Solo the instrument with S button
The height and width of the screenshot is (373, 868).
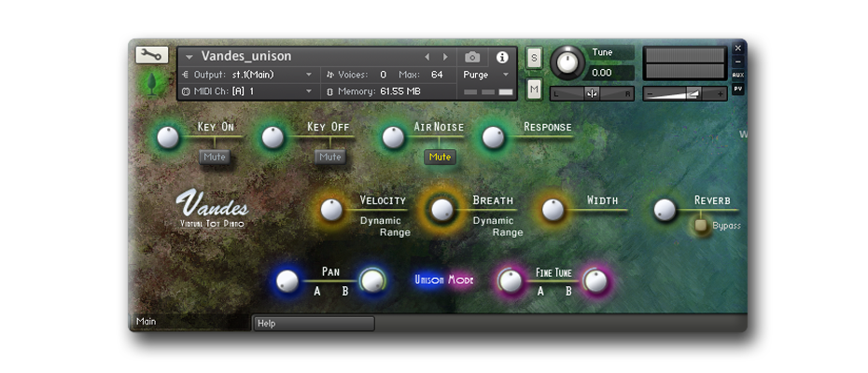(534, 58)
